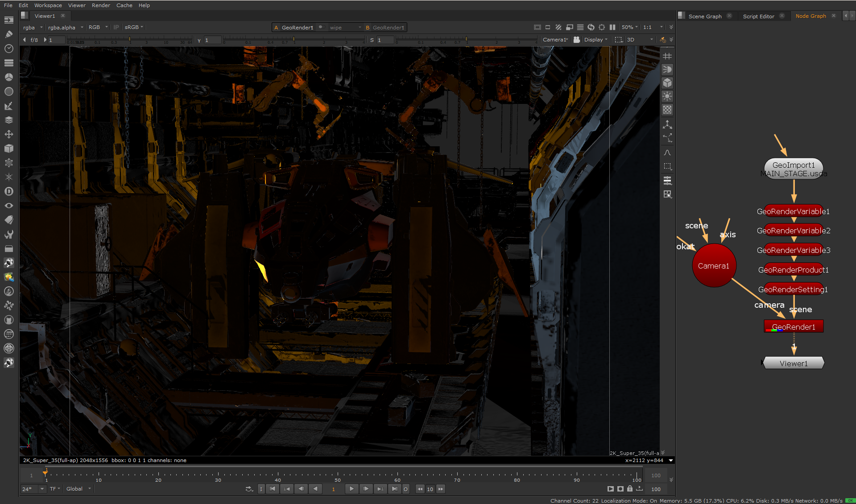Click the grid display icon in viewer sidebar
Image resolution: width=856 pixels, height=504 pixels.
tap(667, 56)
